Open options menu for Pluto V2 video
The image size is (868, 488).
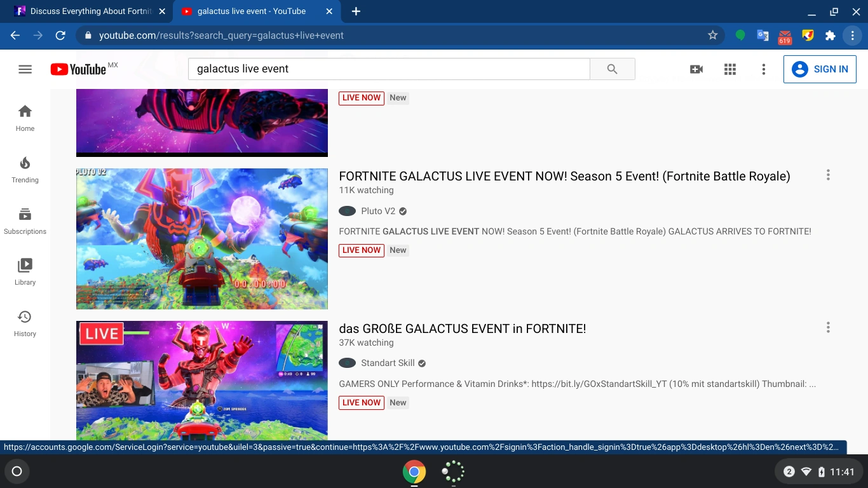click(828, 175)
